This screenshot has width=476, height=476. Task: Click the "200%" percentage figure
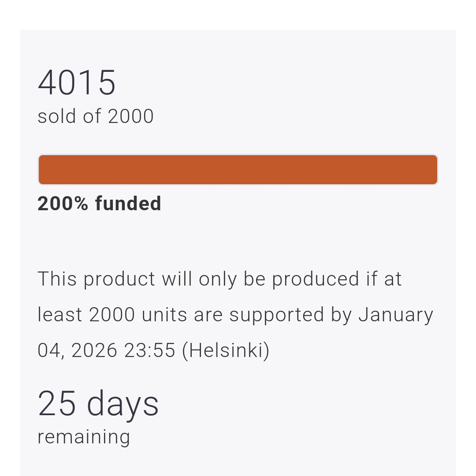point(63,204)
